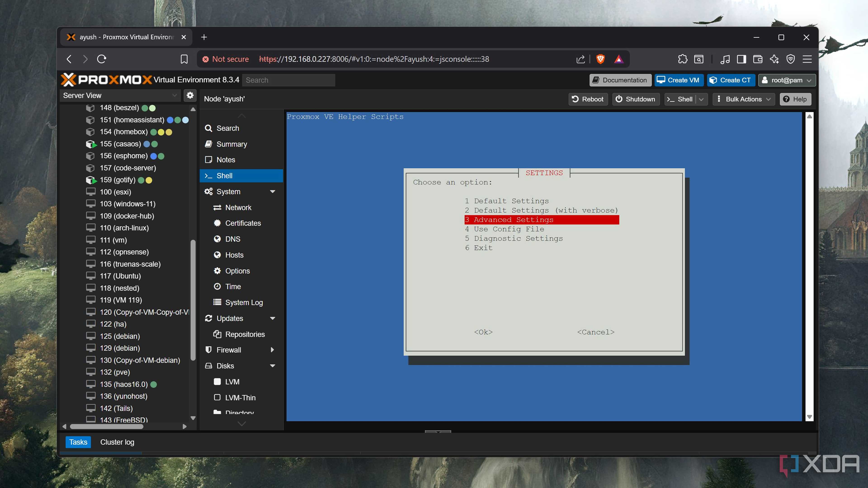This screenshot has height=488, width=868.
Task: Select '1 Default Settings' in the console menu
Action: [507, 201]
